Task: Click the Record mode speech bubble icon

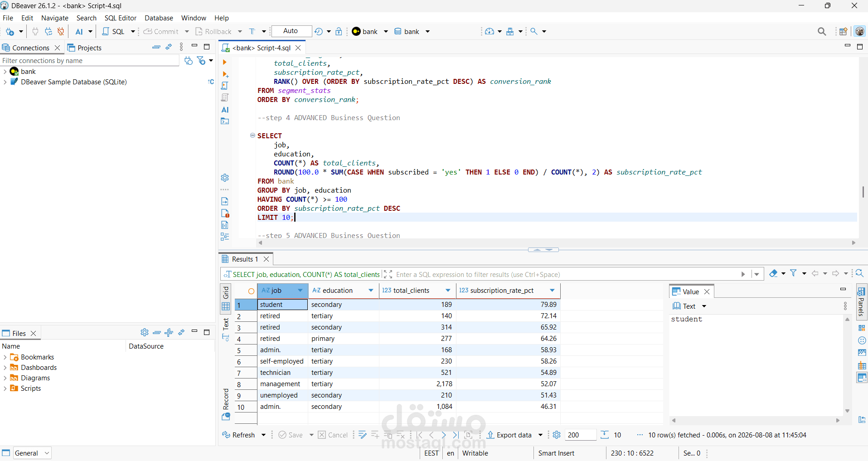Action: coord(226,417)
